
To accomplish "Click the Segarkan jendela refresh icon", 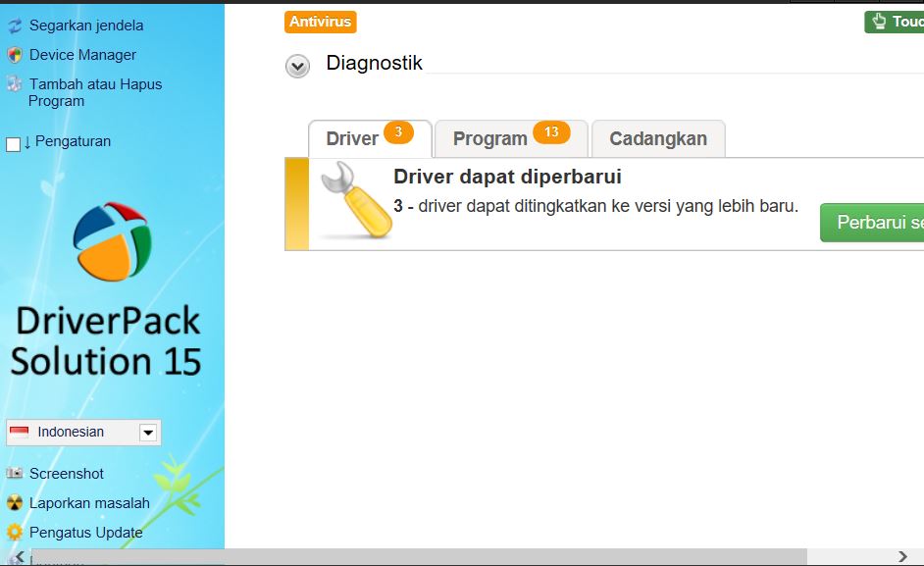I will 15,26.
